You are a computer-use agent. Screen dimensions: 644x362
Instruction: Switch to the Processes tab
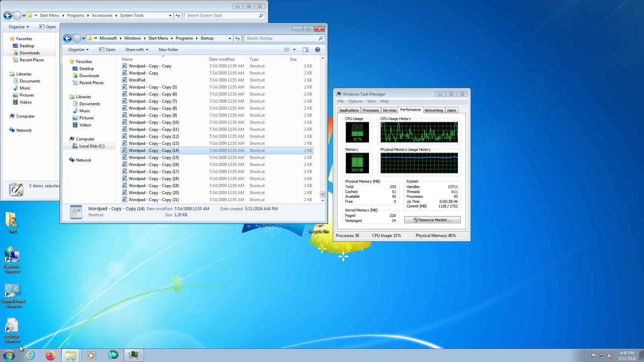click(x=370, y=110)
